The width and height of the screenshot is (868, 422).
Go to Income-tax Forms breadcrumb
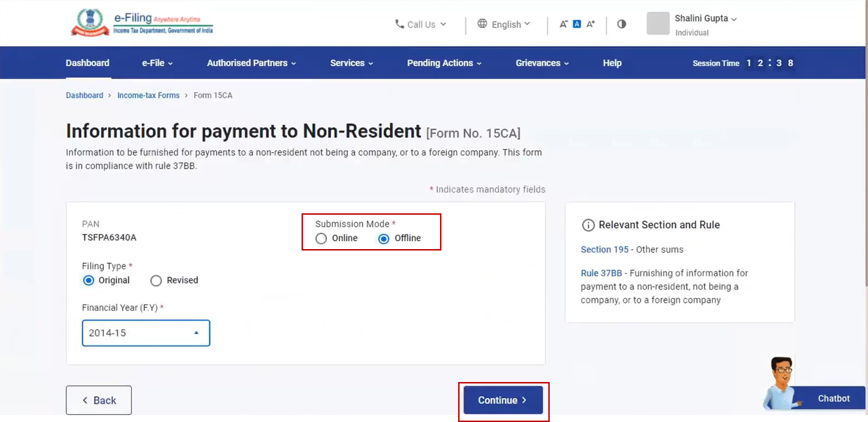tap(148, 95)
